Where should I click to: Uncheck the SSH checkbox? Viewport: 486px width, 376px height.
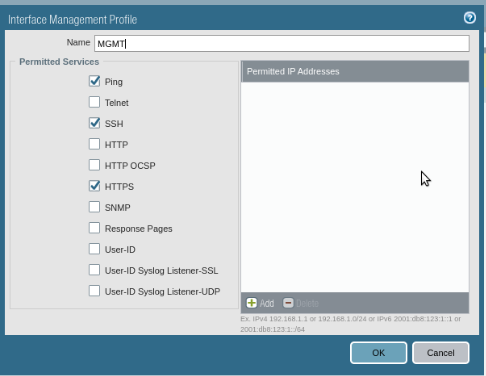click(x=94, y=123)
